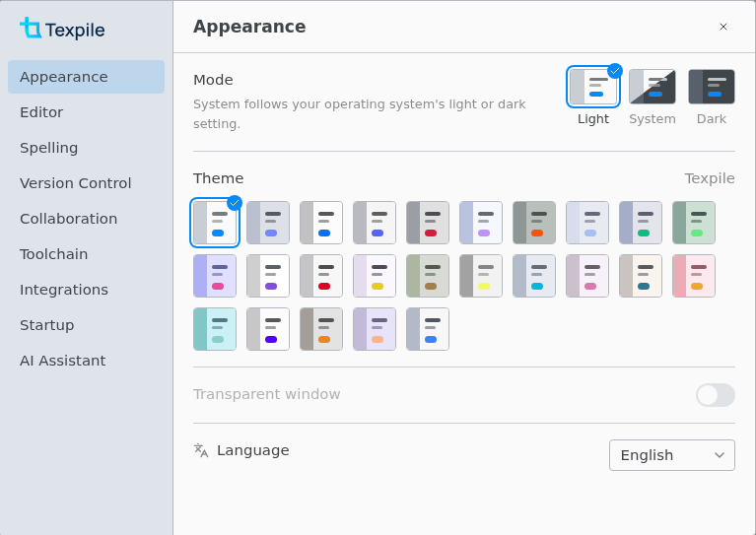Choose second-row white theme with red accent
The image size is (756, 535).
pos(321,276)
